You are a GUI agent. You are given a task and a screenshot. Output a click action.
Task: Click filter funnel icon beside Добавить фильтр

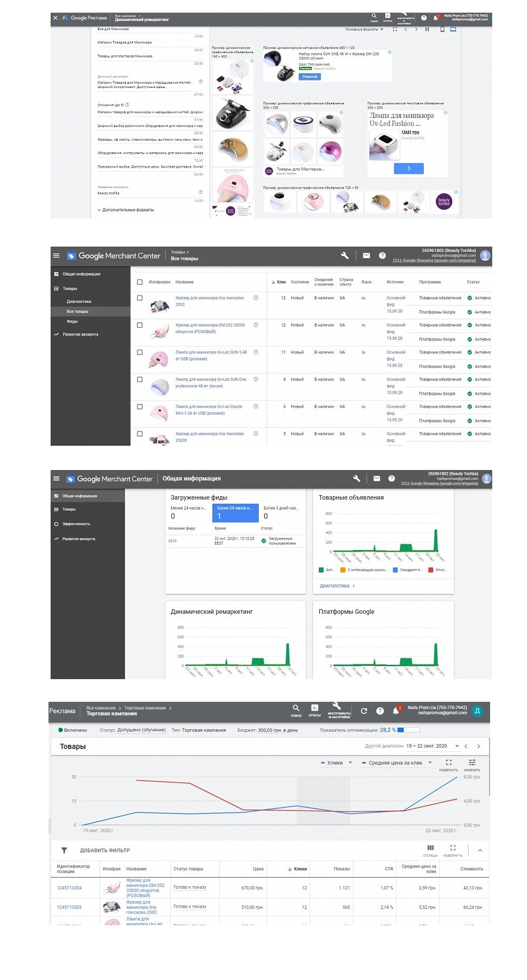64,850
